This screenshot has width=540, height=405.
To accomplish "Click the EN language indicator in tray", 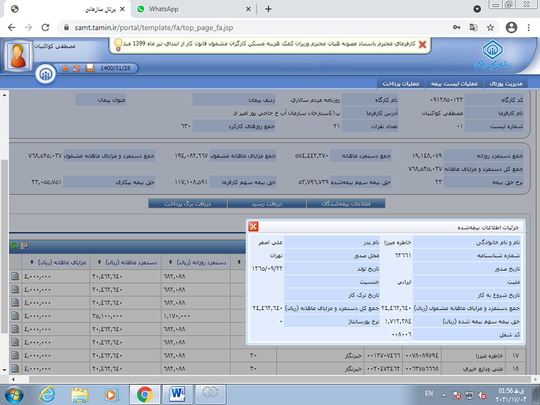I will 429,393.
